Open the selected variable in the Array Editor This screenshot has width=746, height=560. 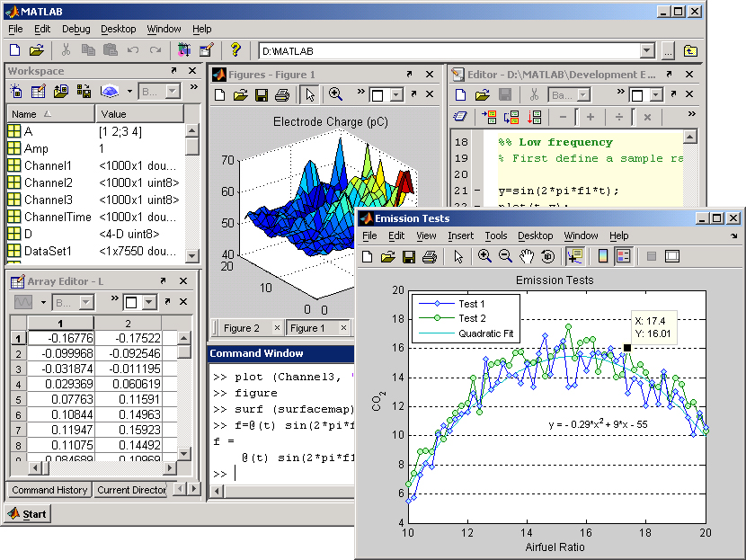(38, 90)
